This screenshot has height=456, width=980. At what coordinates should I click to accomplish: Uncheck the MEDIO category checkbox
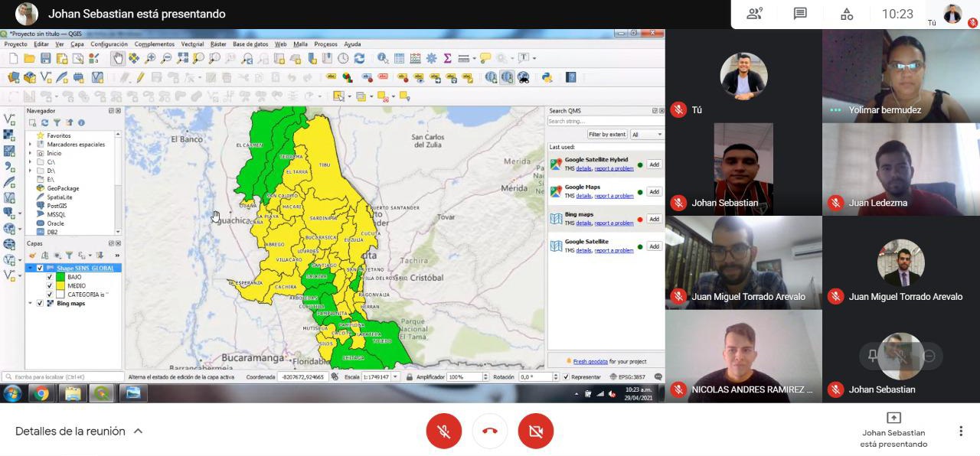coord(50,285)
